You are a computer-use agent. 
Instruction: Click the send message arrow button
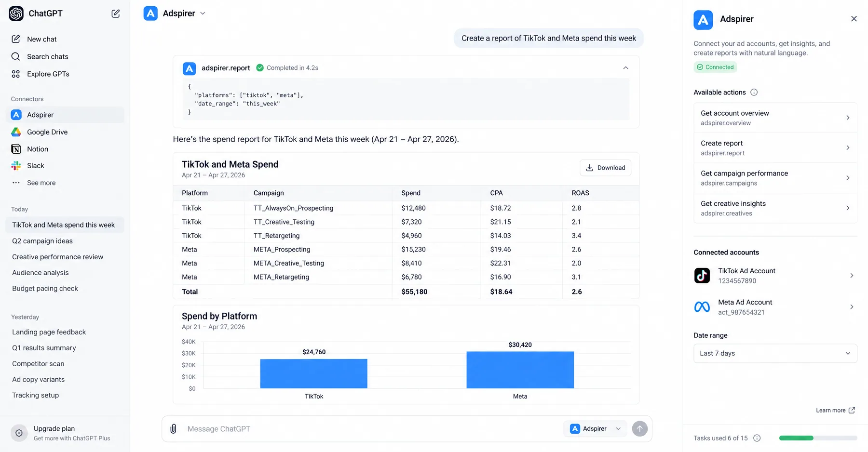640,429
